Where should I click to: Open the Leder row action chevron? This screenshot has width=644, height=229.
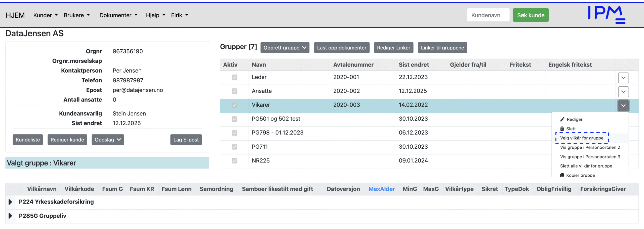coord(623,78)
